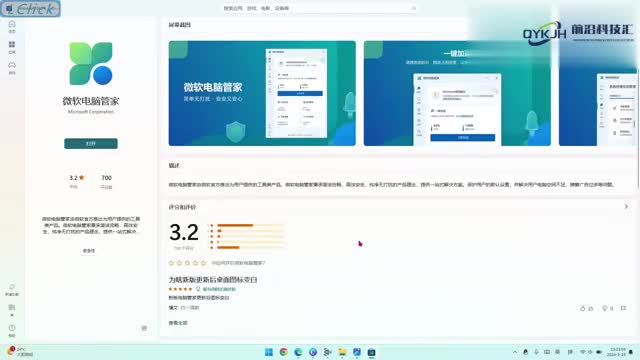This screenshot has height=360, width=640.
Task: Open Microsoft Edge from the taskbar
Action: pos(298,352)
